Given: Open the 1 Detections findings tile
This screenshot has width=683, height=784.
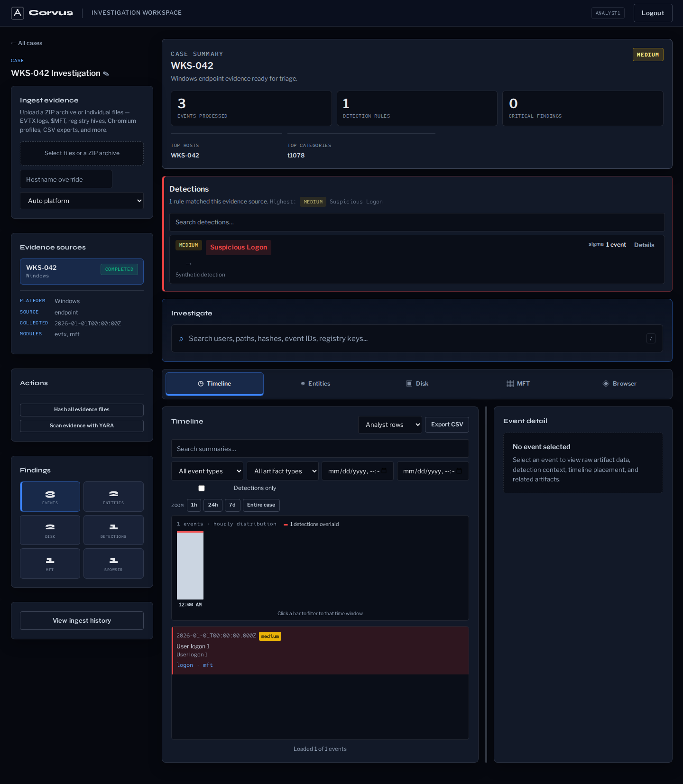Looking at the screenshot, I should (x=113, y=530).
